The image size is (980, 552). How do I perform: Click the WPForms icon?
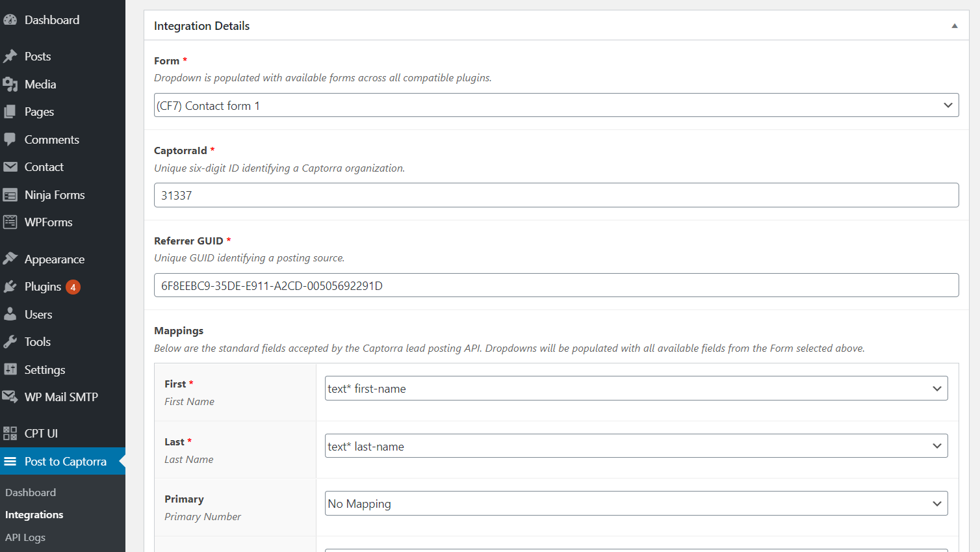tap(10, 222)
